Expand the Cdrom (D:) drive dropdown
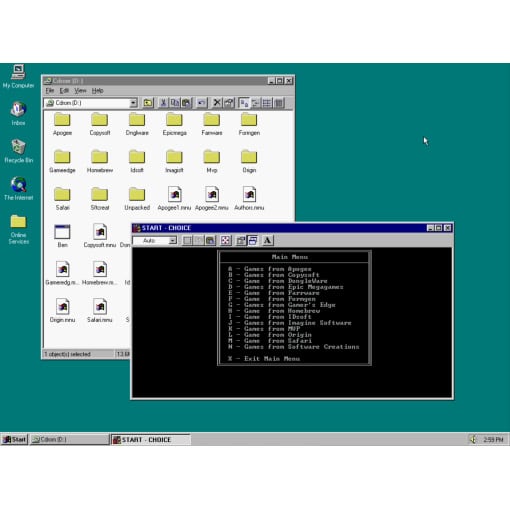Screen dimensions: 510x510 click(x=133, y=103)
